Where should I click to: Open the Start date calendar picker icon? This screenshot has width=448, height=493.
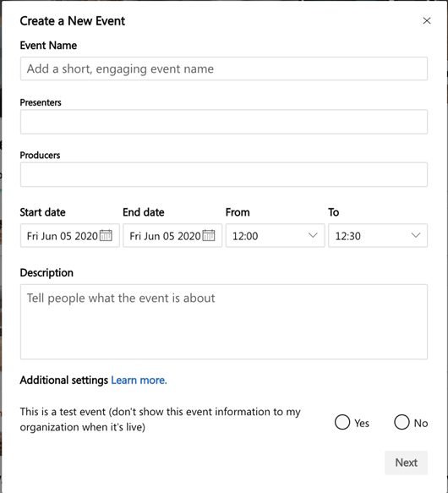(x=106, y=235)
